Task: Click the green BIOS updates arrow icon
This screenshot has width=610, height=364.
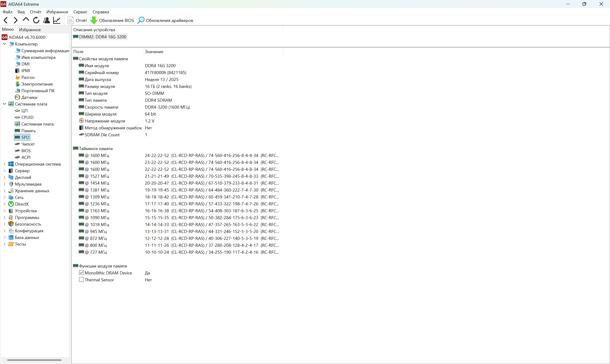Action: [94, 20]
